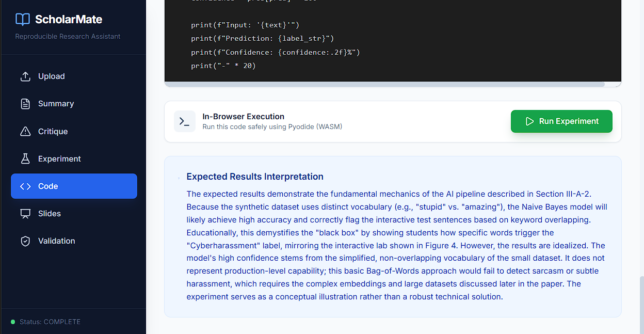Click the Validation shield checkmark icon
The width and height of the screenshot is (644, 334).
coord(25,241)
